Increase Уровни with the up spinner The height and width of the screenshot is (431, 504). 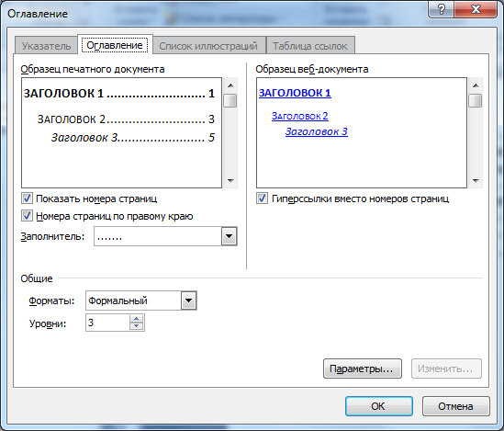tap(136, 318)
